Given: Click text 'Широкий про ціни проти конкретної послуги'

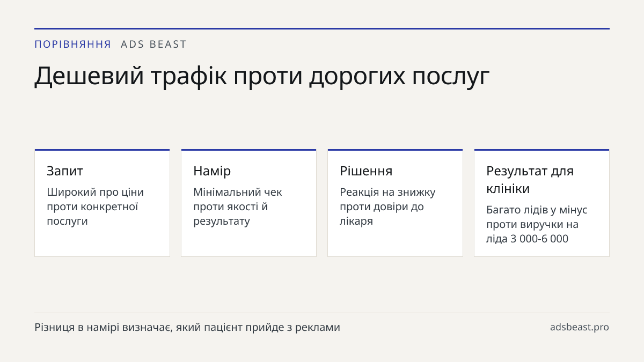Looking at the screenshot, I should point(96,206).
